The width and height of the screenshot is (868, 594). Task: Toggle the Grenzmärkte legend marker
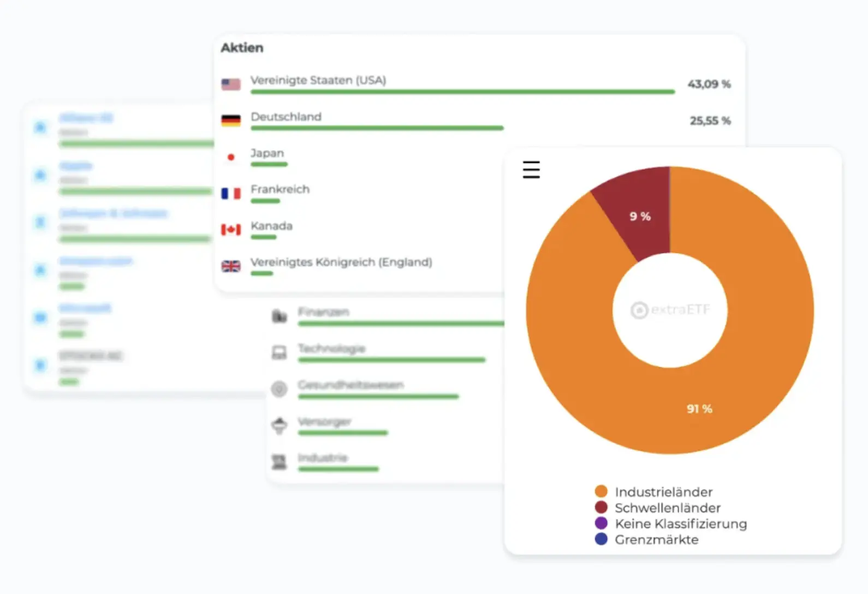(601, 539)
